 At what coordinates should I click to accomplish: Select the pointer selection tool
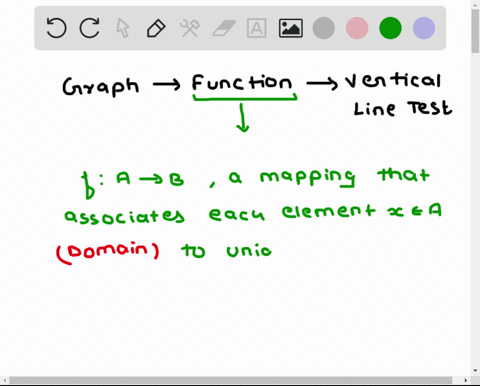coord(123,28)
